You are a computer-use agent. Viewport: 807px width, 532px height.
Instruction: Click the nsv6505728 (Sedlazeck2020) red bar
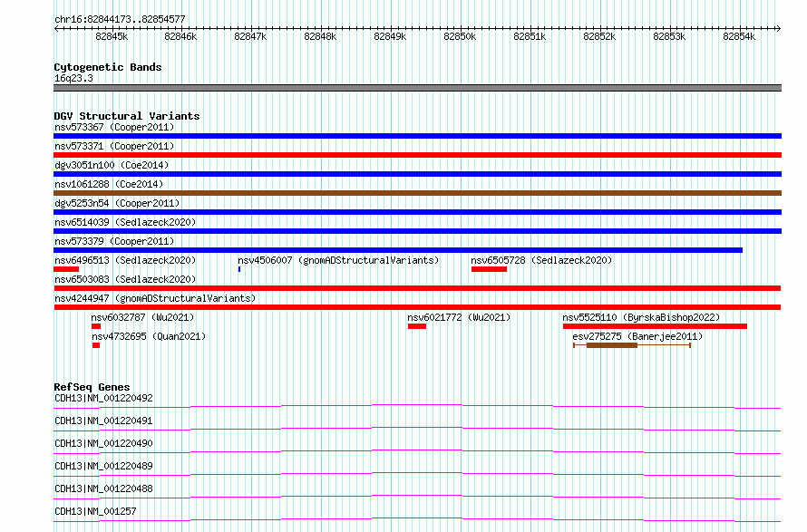(x=489, y=269)
